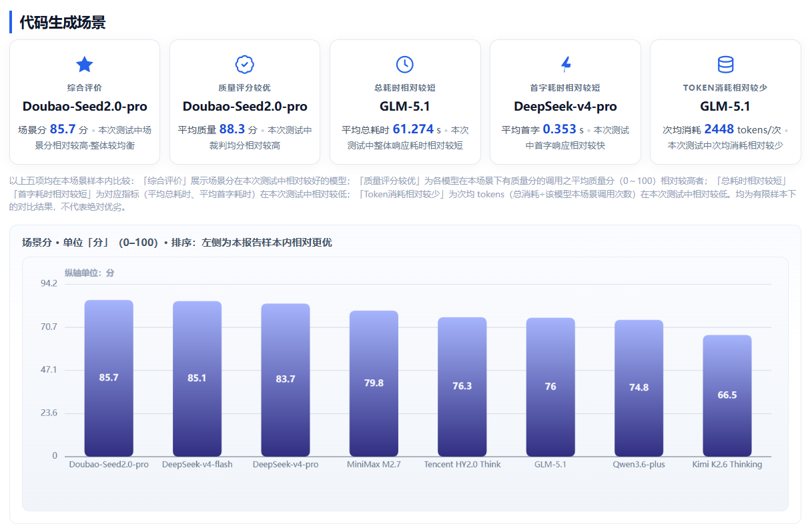Click the star icon above 综合评价
The height and width of the screenshot is (532, 810).
(x=85, y=64)
